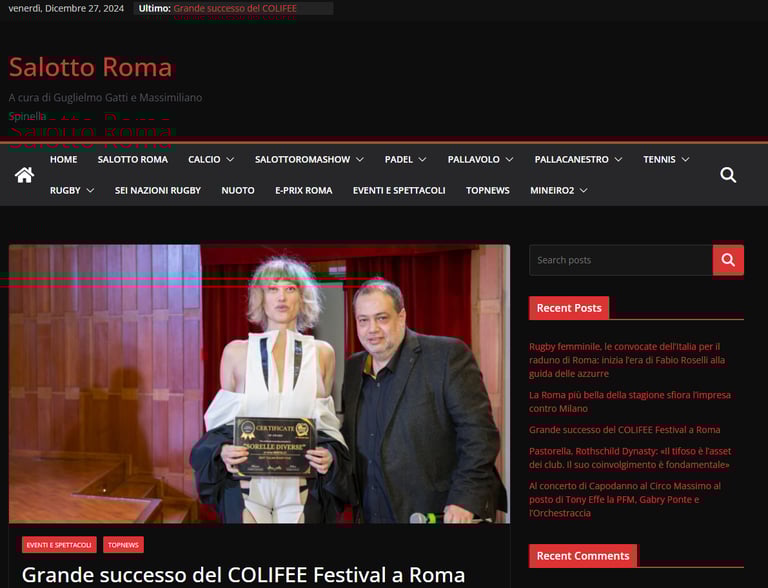Expand the PALLACANESTRO dropdown arrow
The height and width of the screenshot is (588, 768).
pos(618,160)
